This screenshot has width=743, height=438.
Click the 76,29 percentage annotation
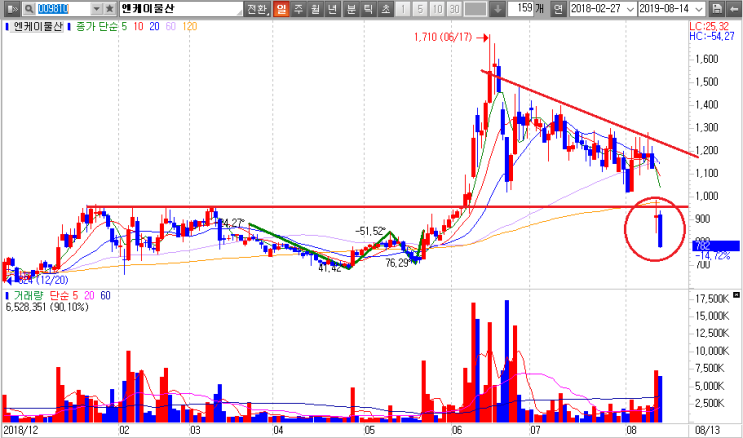coord(398,264)
